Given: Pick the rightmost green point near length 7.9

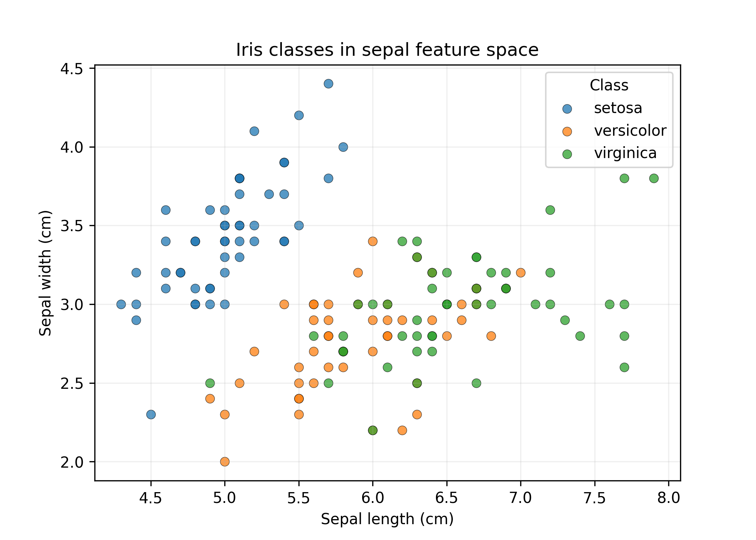Looking at the screenshot, I should pyautogui.click(x=654, y=178).
